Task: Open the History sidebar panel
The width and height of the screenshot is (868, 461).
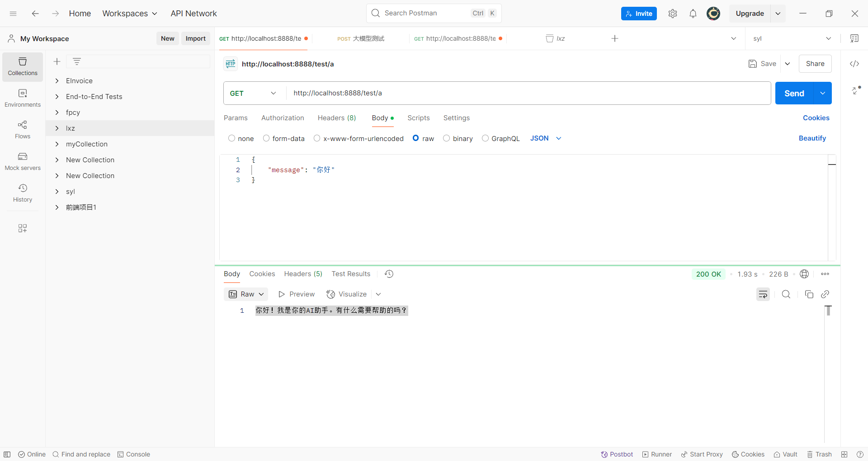Action: (23, 193)
